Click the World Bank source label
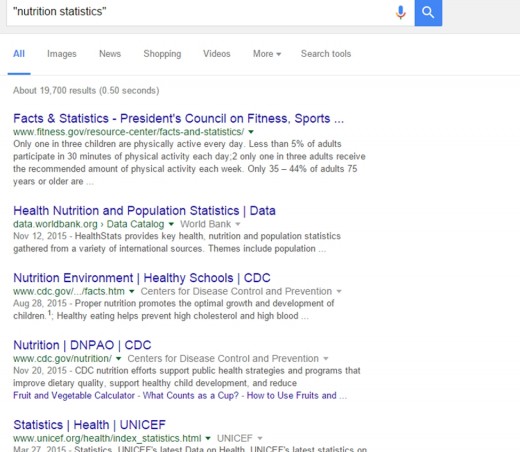 pyautogui.click(x=205, y=224)
